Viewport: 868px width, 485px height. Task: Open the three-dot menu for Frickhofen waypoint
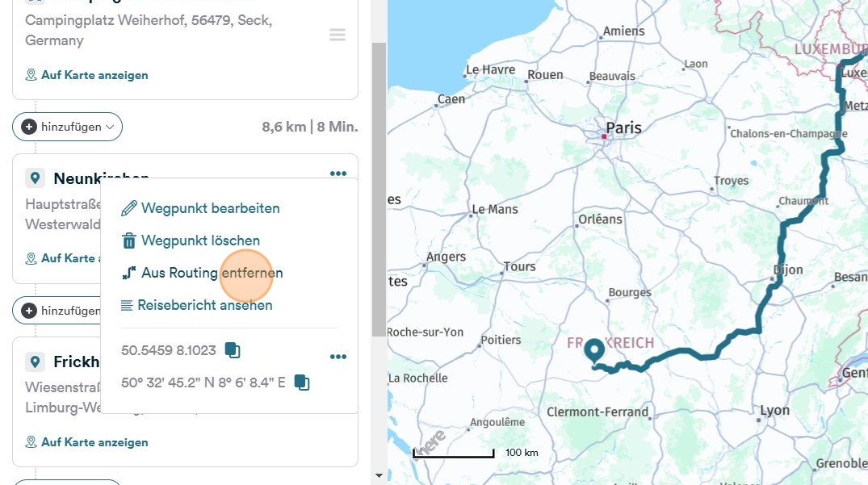tap(338, 357)
